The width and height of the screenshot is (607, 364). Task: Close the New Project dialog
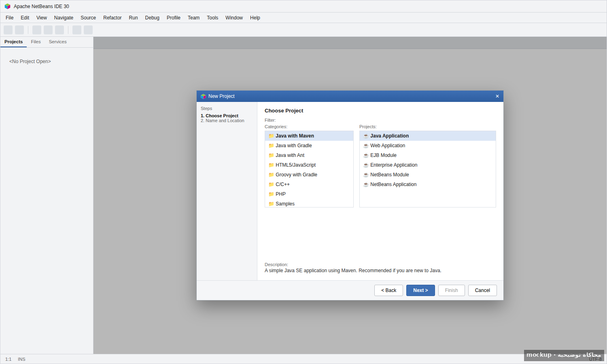497,96
